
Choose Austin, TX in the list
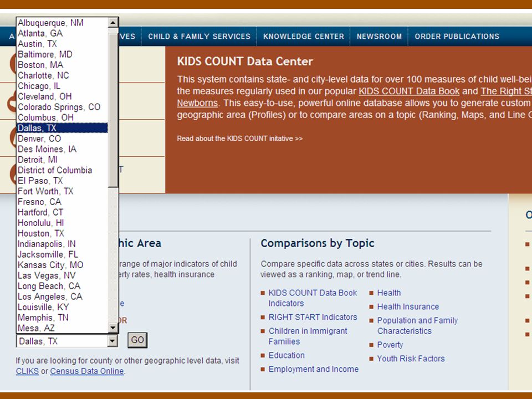click(63, 44)
